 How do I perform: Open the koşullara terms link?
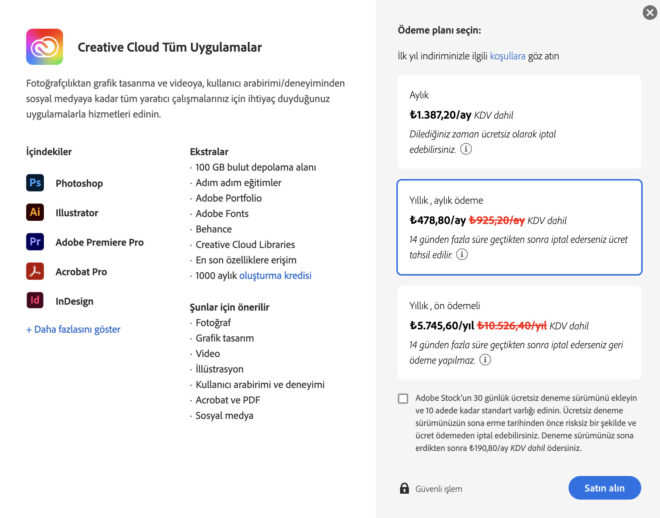[507, 57]
